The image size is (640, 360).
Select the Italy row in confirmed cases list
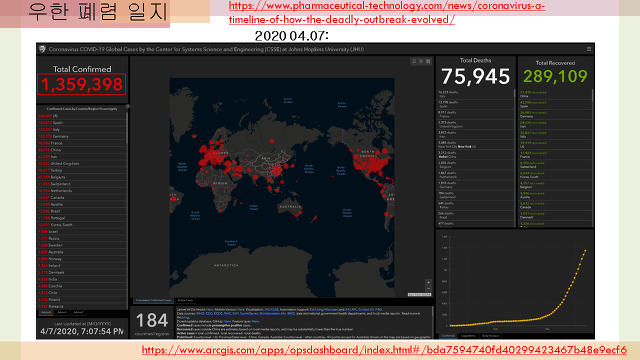click(82, 129)
